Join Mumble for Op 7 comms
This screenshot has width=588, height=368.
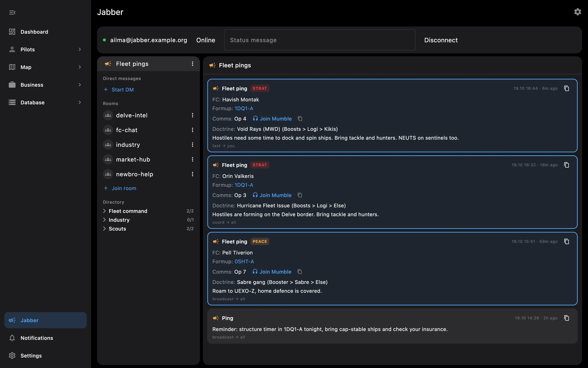click(x=272, y=272)
